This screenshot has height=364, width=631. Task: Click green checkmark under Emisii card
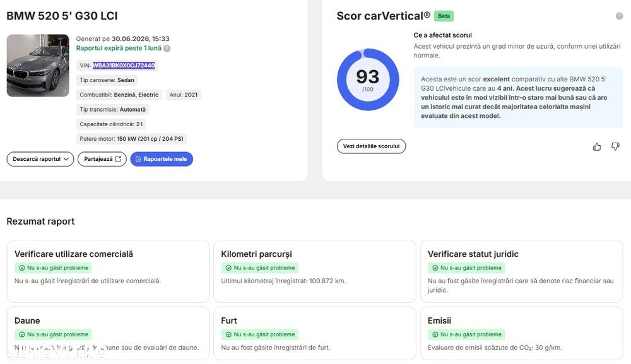pyautogui.click(x=435, y=334)
